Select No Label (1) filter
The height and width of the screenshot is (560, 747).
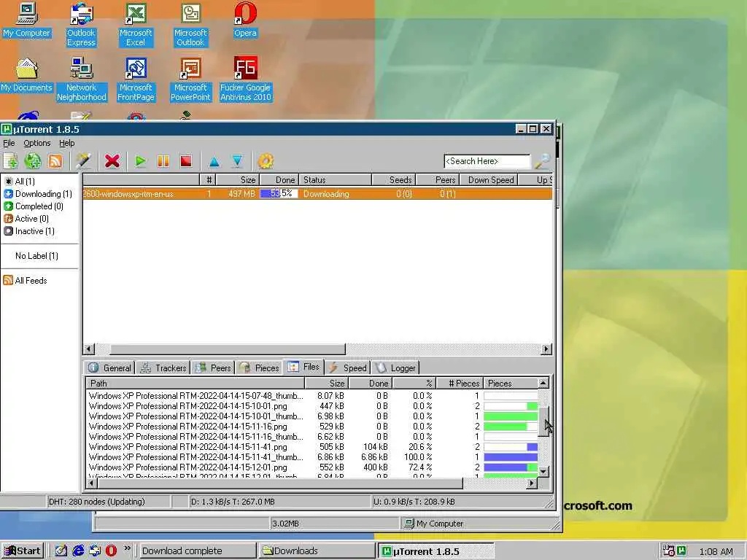(36, 256)
